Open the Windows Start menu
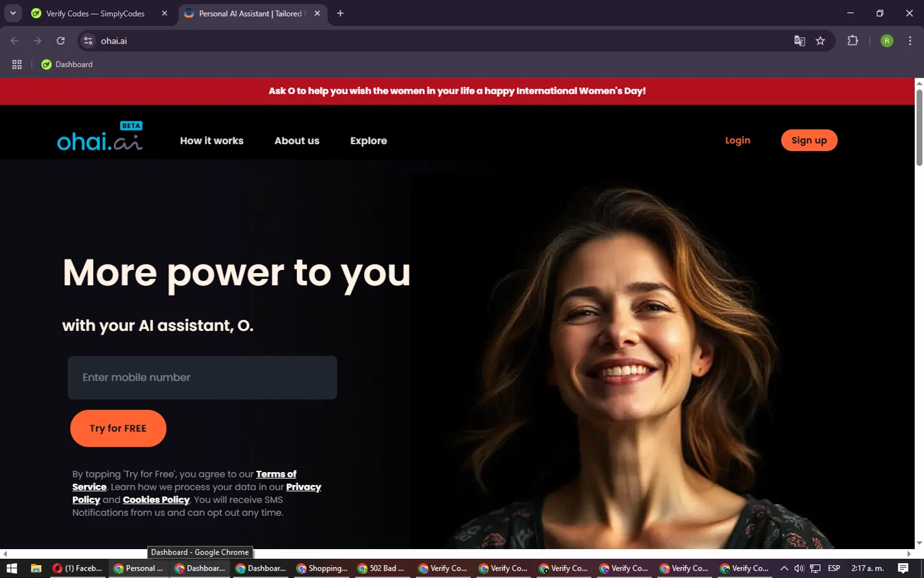Viewport: 924px width, 578px height. point(12,568)
